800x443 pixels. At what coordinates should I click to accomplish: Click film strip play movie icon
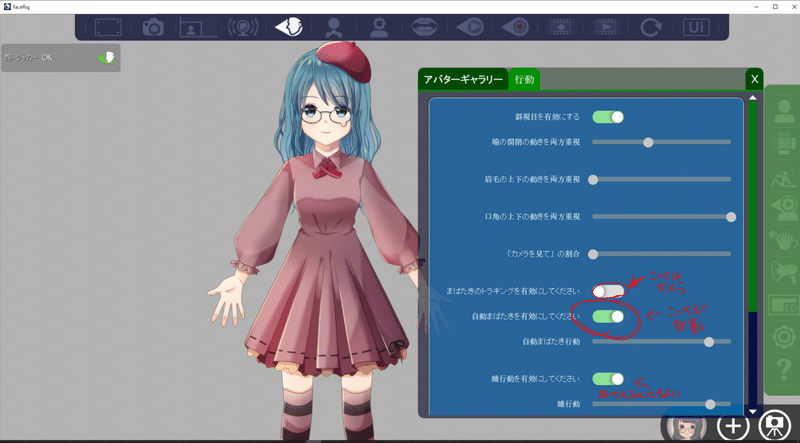click(x=605, y=27)
